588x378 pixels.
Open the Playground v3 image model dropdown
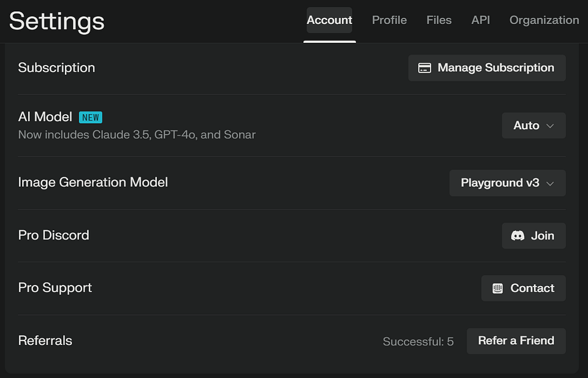click(507, 183)
